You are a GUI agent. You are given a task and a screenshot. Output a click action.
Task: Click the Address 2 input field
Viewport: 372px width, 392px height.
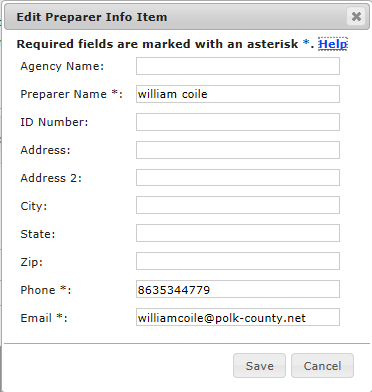(x=238, y=178)
